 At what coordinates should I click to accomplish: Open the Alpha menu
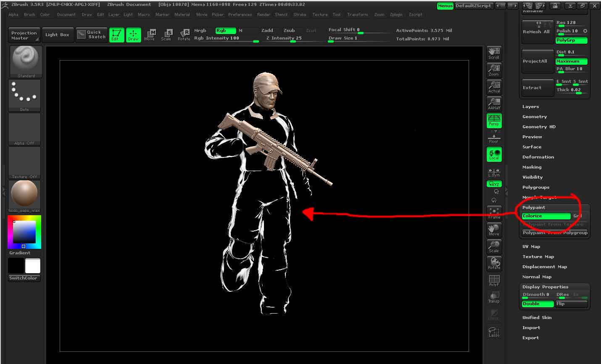point(13,15)
